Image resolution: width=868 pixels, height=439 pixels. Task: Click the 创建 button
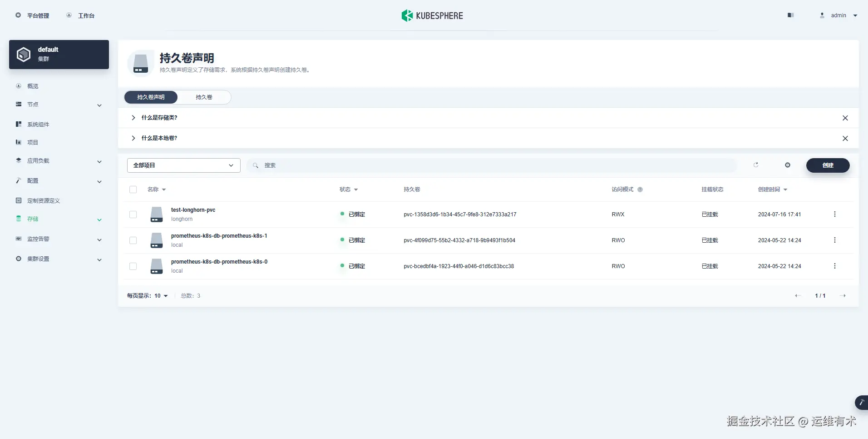click(x=828, y=165)
